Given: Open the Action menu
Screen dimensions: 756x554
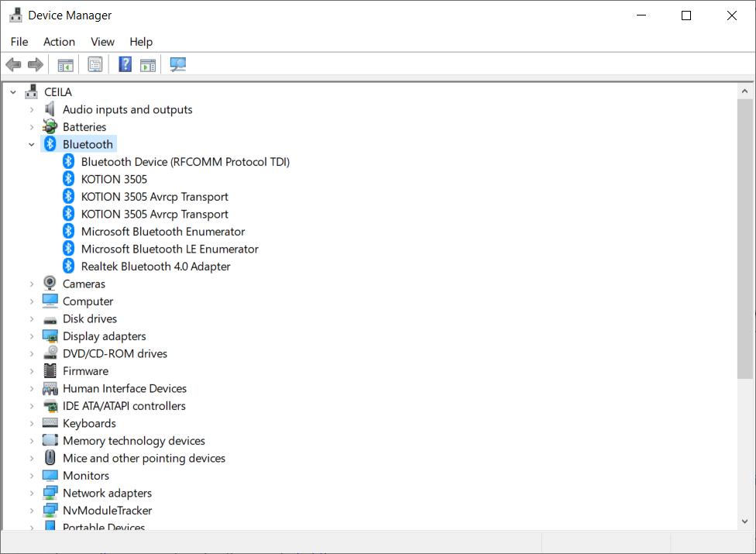Looking at the screenshot, I should (59, 42).
